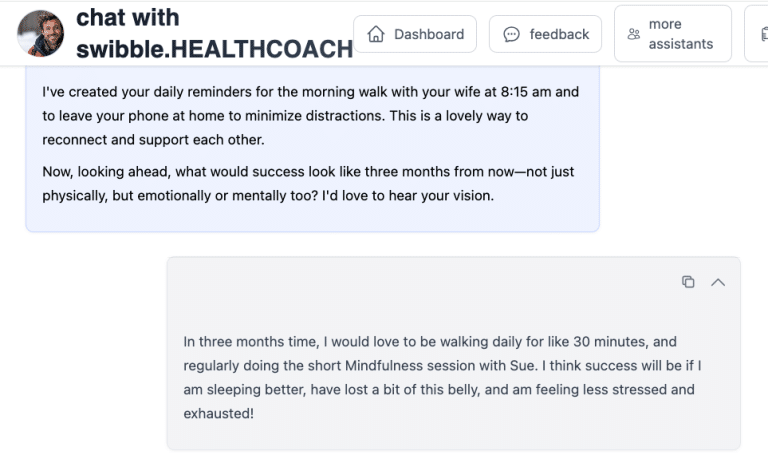Click the swibble.HEALTHCOACH name in the title
Image resolution: width=768 pixels, height=467 pixels.
[214, 48]
